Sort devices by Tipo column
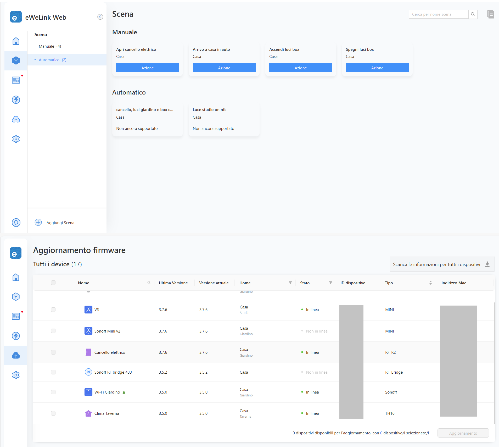Screen dimensions: 499x448 pyautogui.click(x=430, y=283)
